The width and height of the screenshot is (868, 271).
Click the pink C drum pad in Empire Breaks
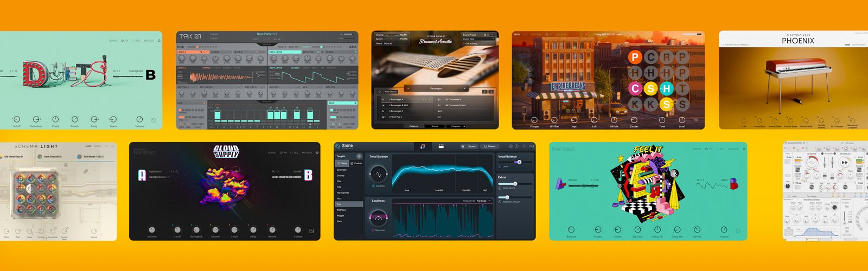click(x=635, y=88)
